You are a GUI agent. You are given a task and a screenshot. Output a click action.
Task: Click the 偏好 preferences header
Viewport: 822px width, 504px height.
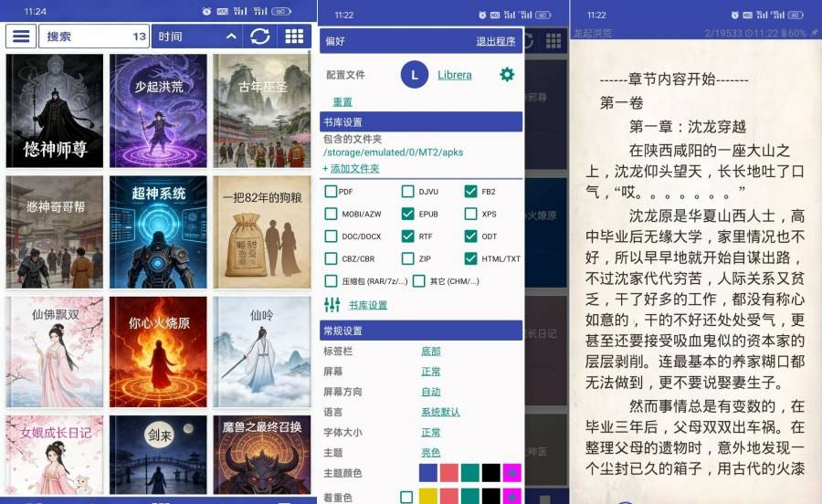tap(335, 41)
